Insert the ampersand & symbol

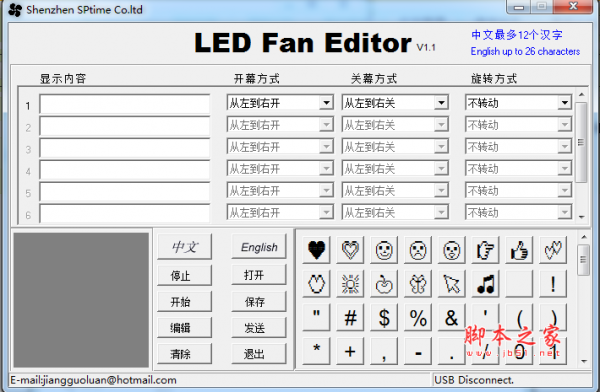click(452, 318)
